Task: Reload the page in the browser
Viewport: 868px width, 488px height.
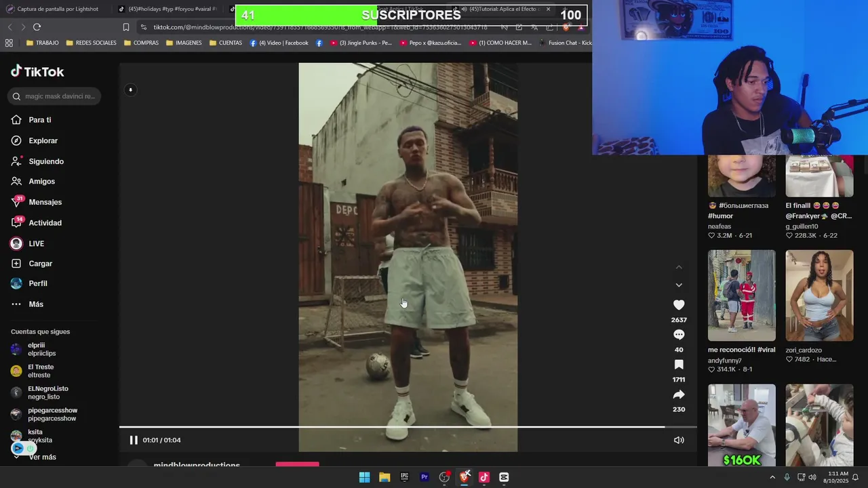Action: 37,27
